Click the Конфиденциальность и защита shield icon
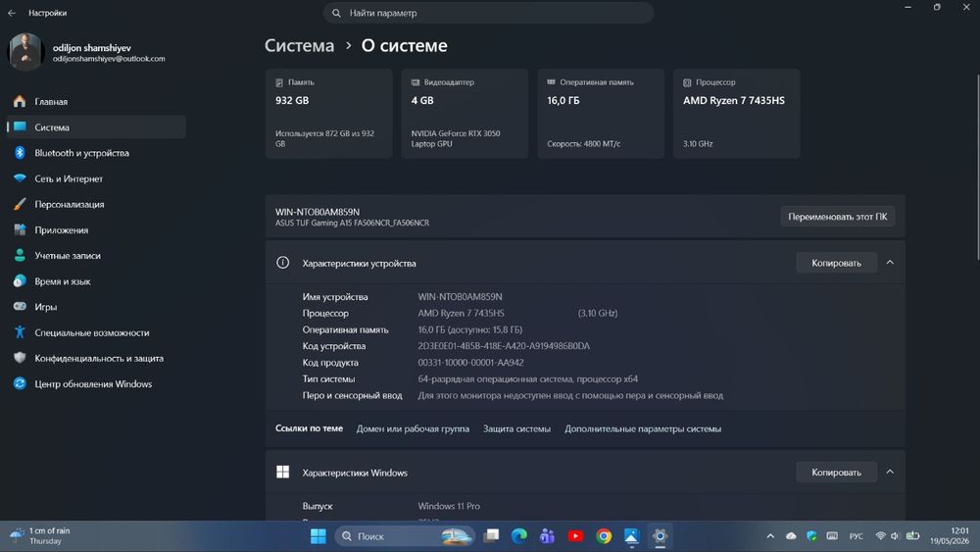Viewport: 980px width, 552px height. click(20, 358)
